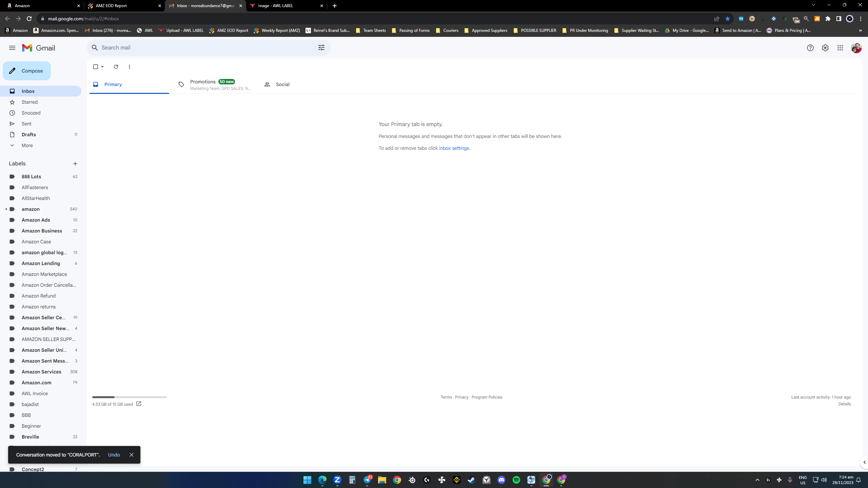Open the Gmail main menu hamburger

(x=12, y=48)
